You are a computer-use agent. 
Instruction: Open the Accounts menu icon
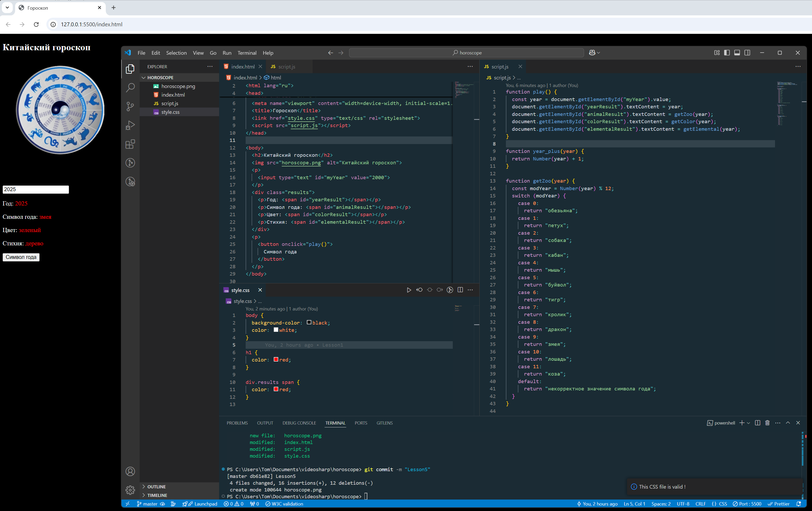[x=130, y=471]
